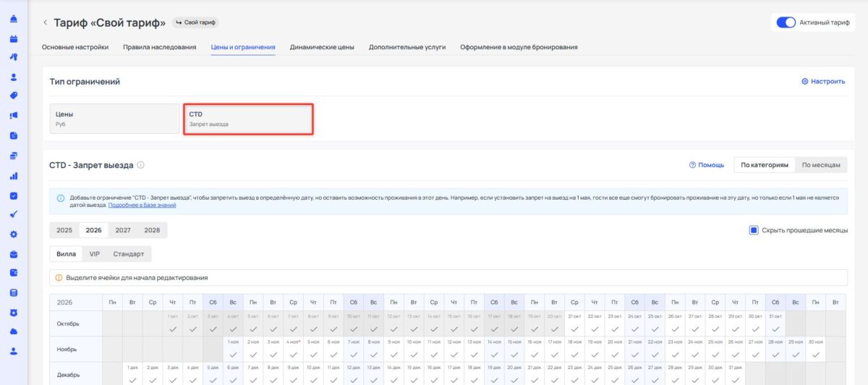Select the VIP room category
This screenshot has height=385, width=868.
point(95,254)
